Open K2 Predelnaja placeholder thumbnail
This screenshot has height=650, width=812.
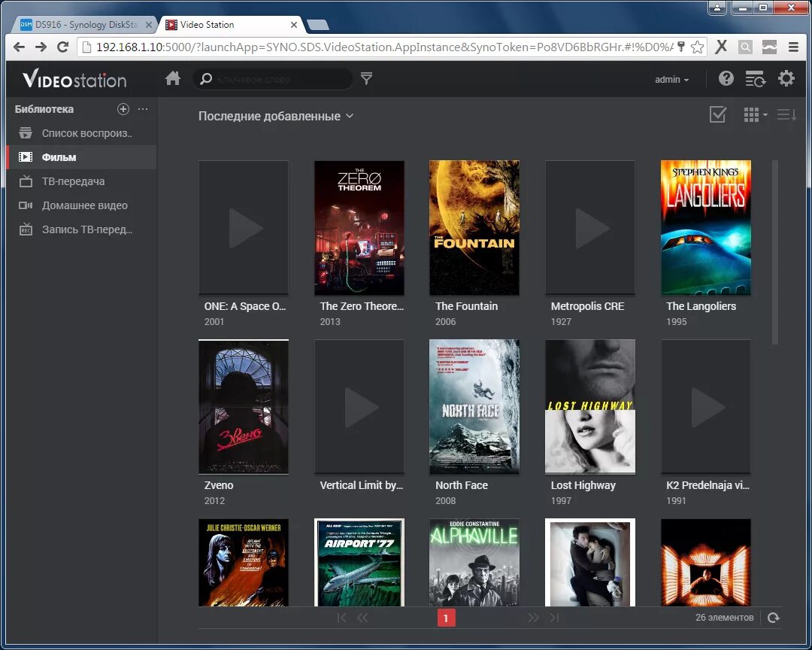click(706, 407)
